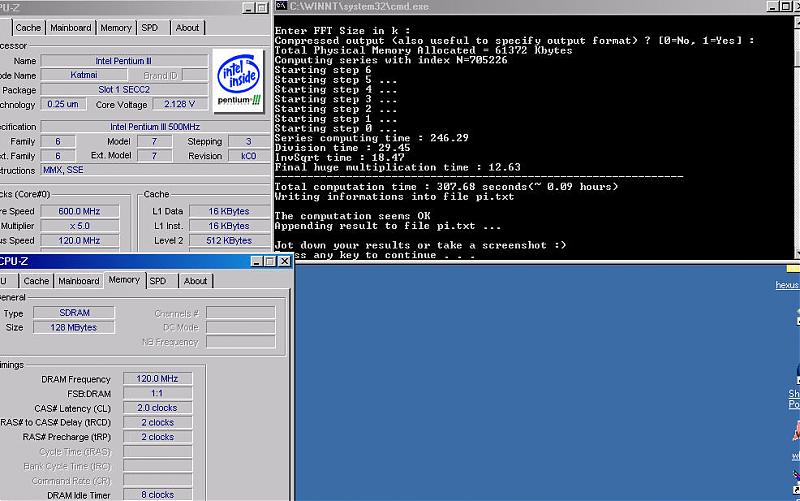Click the Intel Pentium III name field

pyautogui.click(x=124, y=61)
